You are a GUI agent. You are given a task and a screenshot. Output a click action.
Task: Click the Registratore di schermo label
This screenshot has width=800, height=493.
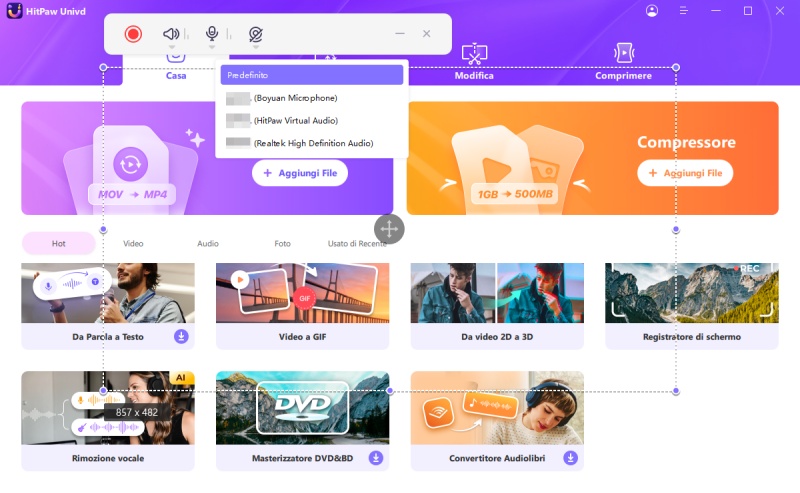[692, 337]
